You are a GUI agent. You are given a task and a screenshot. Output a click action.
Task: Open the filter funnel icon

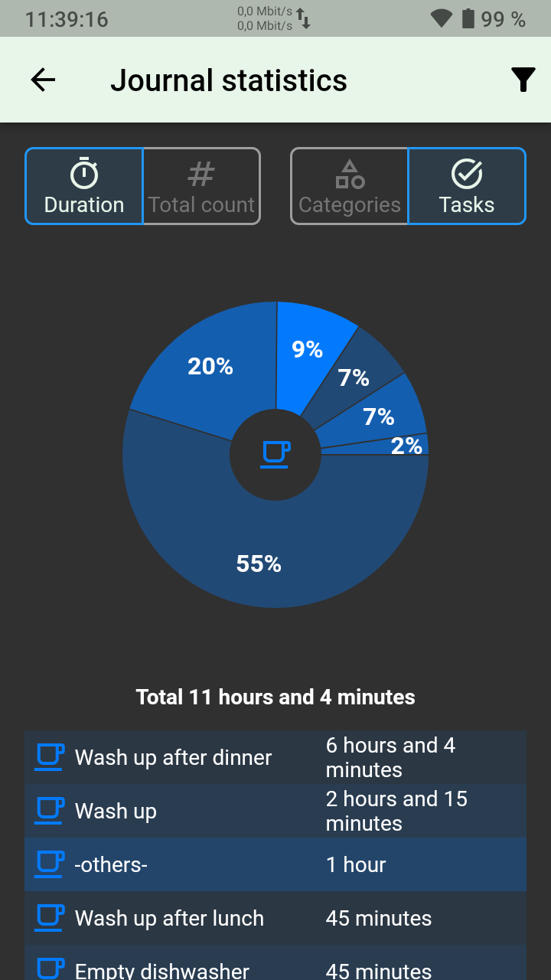pos(523,80)
